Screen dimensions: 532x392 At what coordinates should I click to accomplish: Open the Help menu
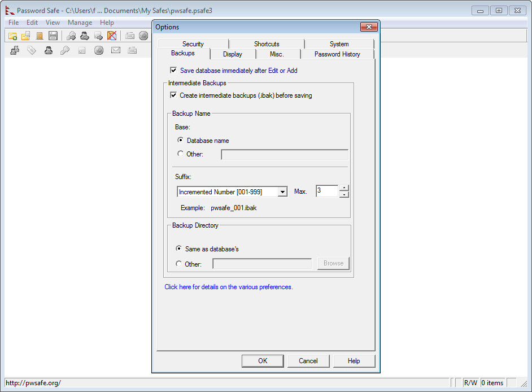tap(107, 23)
